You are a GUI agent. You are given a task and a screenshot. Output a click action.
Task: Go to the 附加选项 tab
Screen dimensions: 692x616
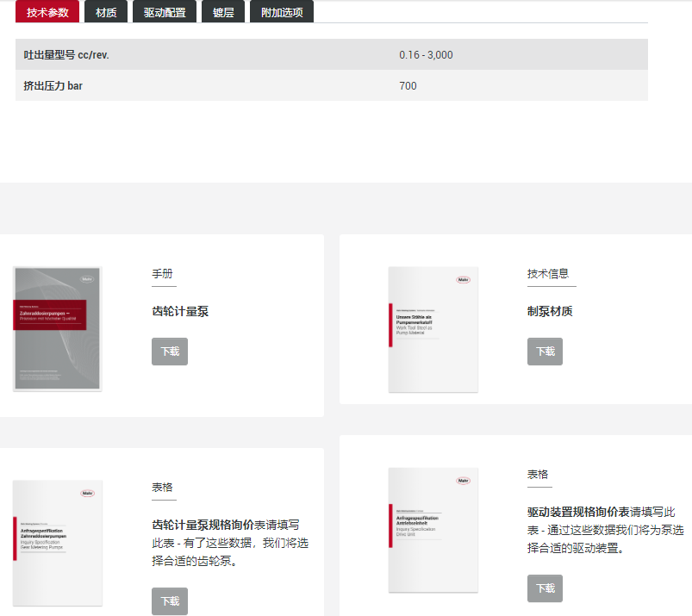pos(282,12)
